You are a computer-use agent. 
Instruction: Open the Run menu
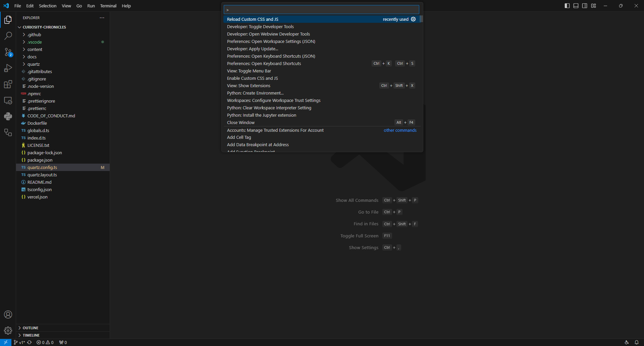pyautogui.click(x=91, y=6)
